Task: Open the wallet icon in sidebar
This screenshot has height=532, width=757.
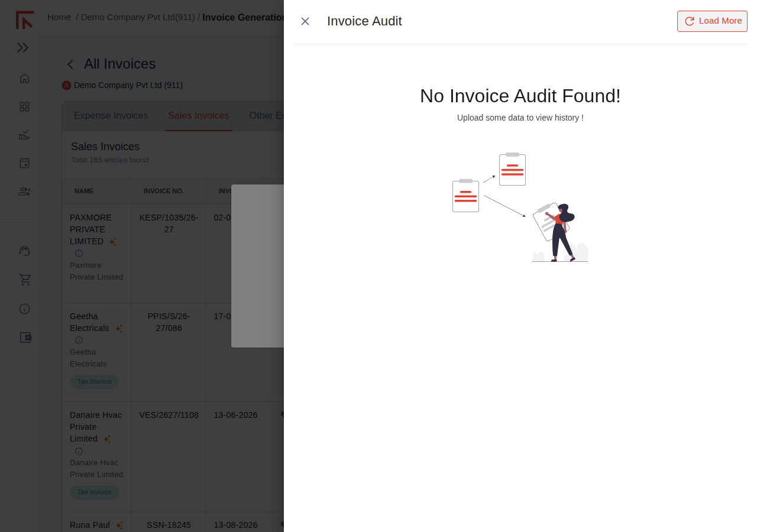Action: [x=25, y=338]
